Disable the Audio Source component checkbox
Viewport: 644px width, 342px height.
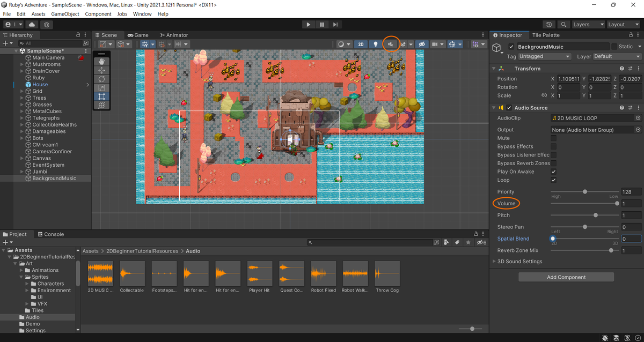[x=509, y=107]
